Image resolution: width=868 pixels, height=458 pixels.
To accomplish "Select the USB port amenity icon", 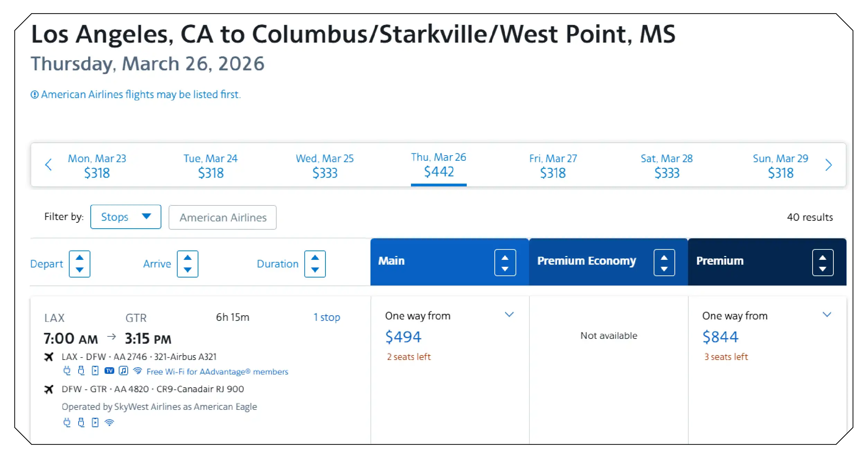I will click(81, 372).
